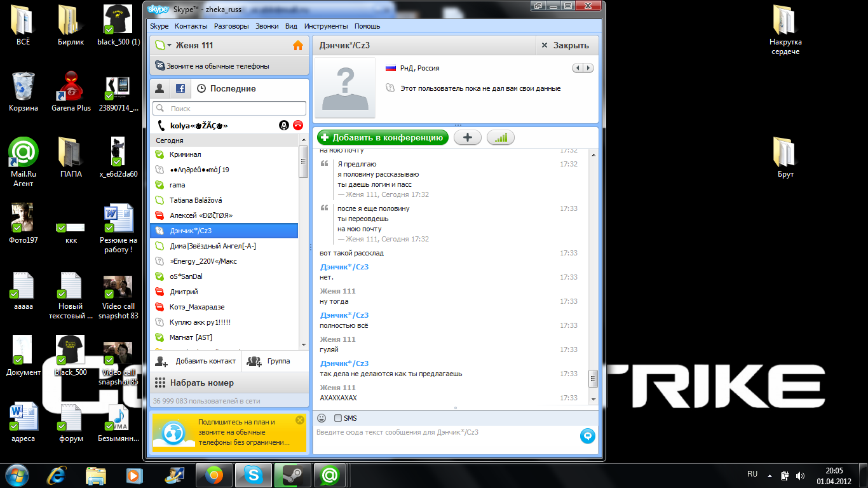Open the Контакты menu
The image size is (868, 488).
coord(191,26)
